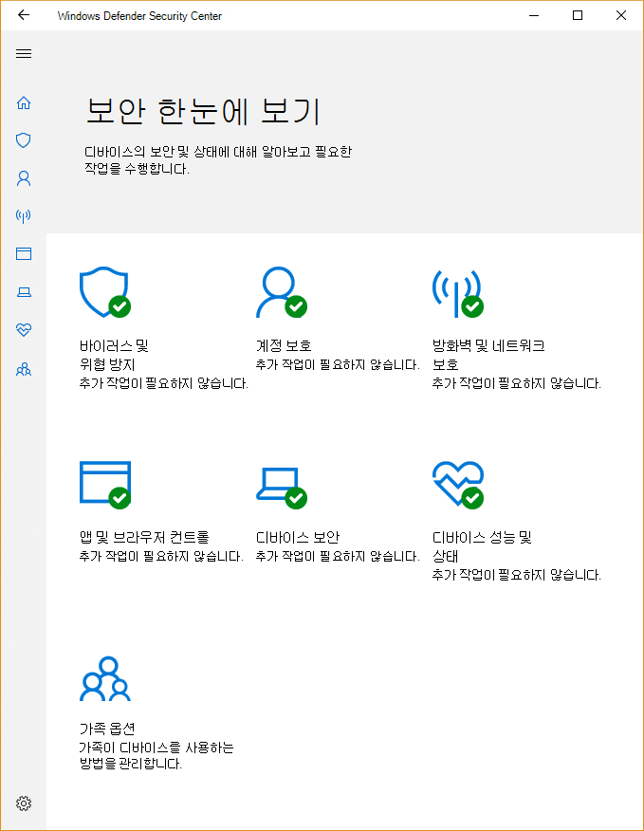Click the large family people tile icon

pyautogui.click(x=105, y=679)
